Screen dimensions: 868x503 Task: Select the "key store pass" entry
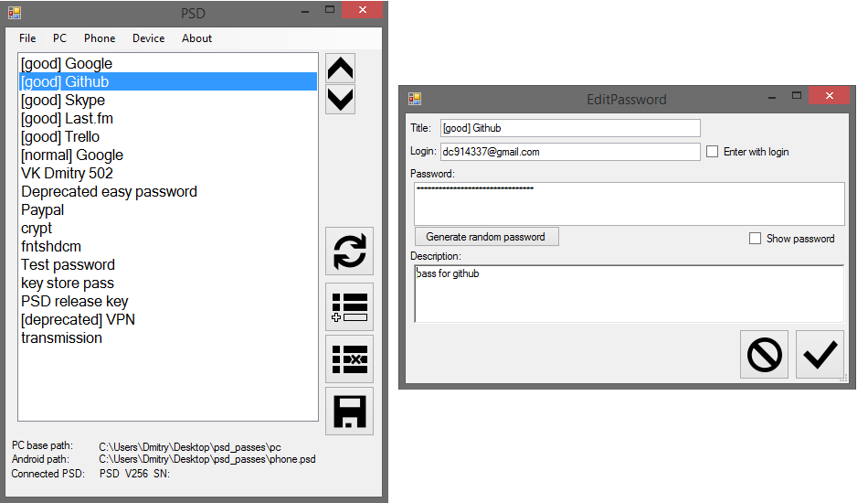coord(168,284)
